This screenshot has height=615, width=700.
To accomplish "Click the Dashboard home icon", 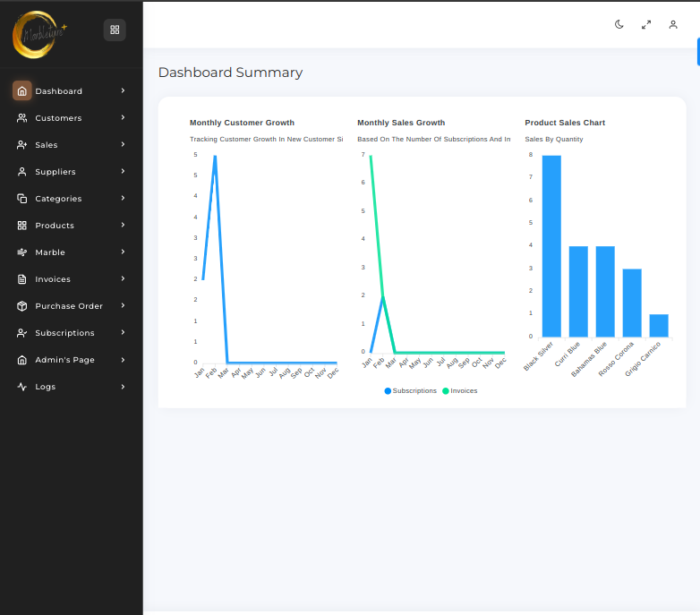I will (x=21, y=91).
